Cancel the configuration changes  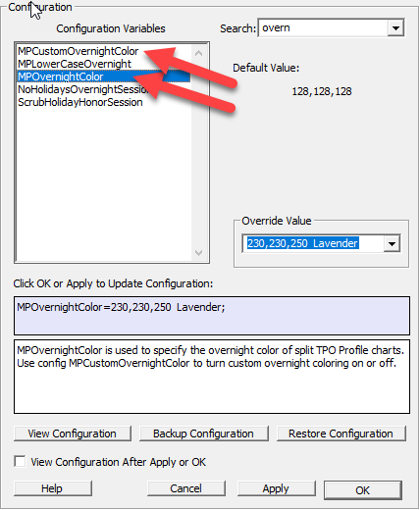pos(186,488)
